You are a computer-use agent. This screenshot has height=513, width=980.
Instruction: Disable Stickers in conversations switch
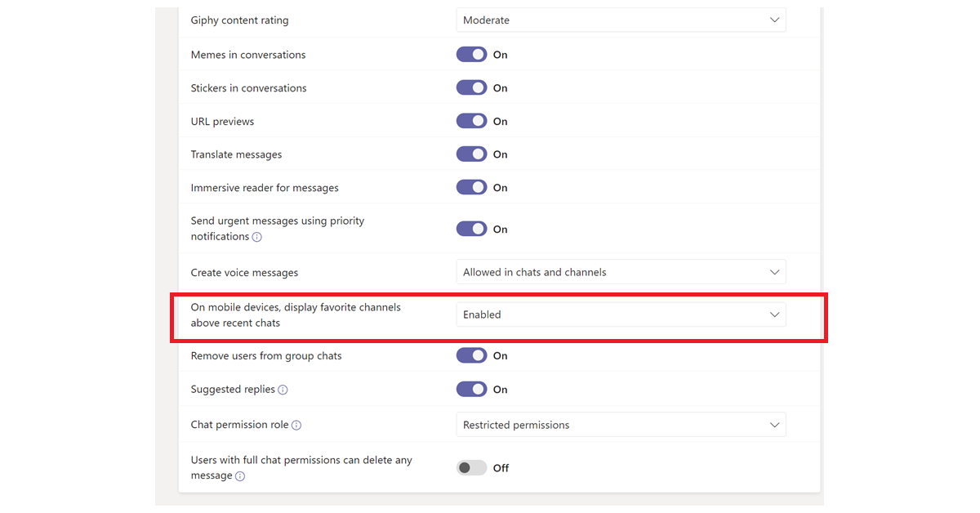click(x=471, y=88)
